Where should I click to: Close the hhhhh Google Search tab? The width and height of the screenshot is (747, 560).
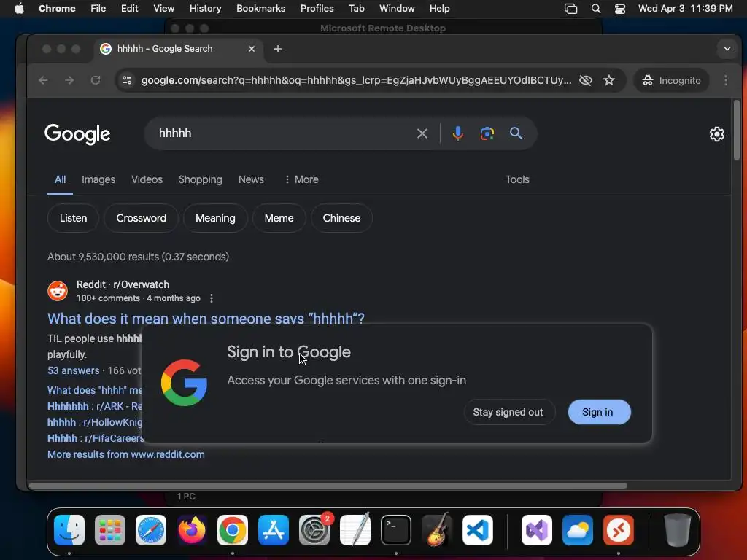(252, 49)
